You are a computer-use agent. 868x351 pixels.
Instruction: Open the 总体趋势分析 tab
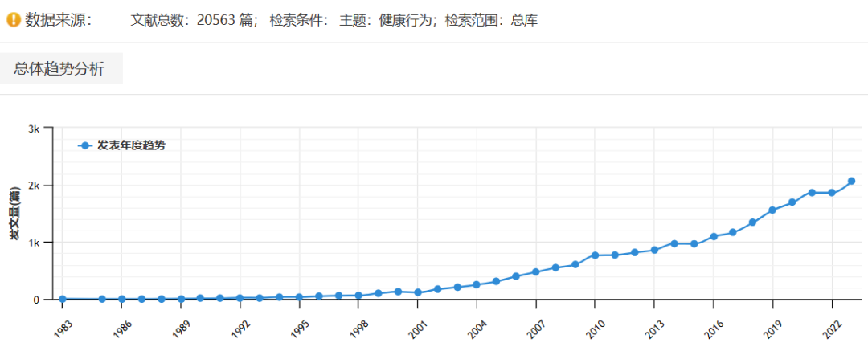(x=59, y=69)
